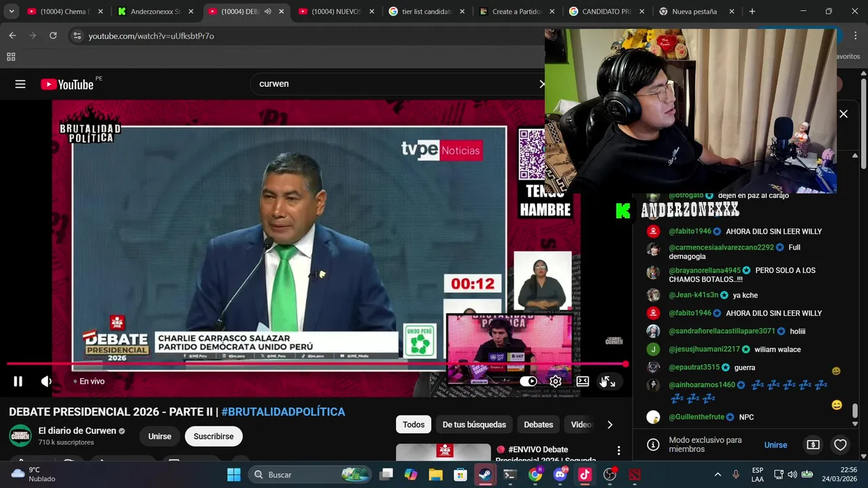Click the members-only mode info icon
The width and height of the screenshot is (868, 488).
tap(653, 445)
